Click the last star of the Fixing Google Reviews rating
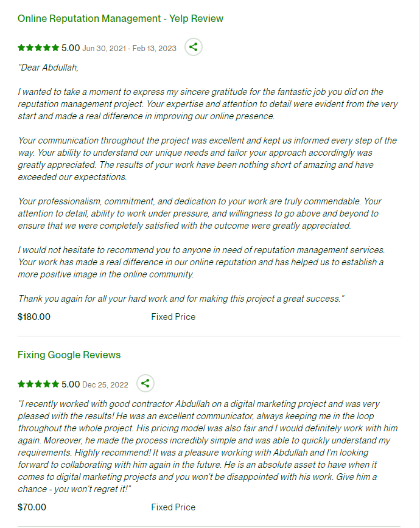The height and width of the screenshot is (528, 420). click(55, 384)
